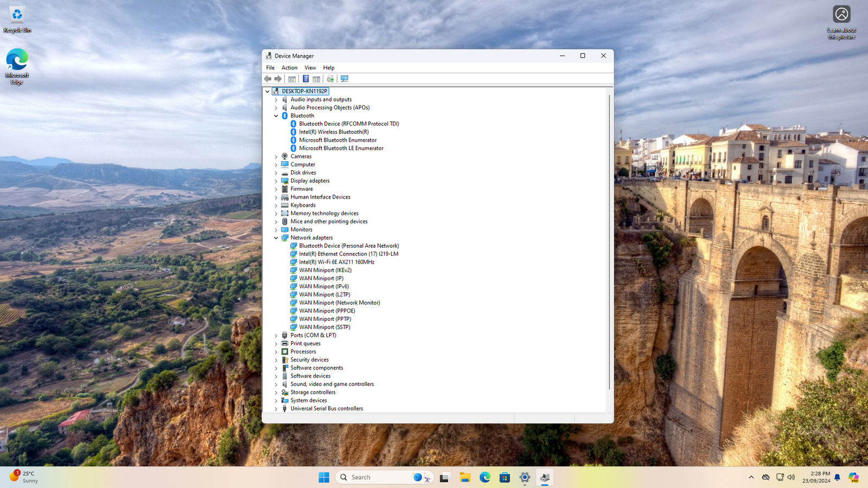Image resolution: width=868 pixels, height=488 pixels.
Task: Expand Universal Serial Bus controllers
Action: (276, 409)
